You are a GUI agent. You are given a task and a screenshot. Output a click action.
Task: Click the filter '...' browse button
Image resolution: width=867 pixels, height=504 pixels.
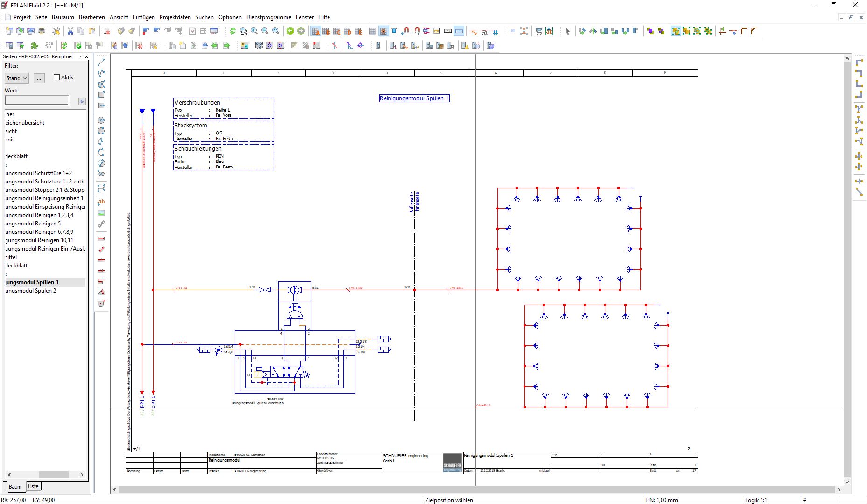39,78
